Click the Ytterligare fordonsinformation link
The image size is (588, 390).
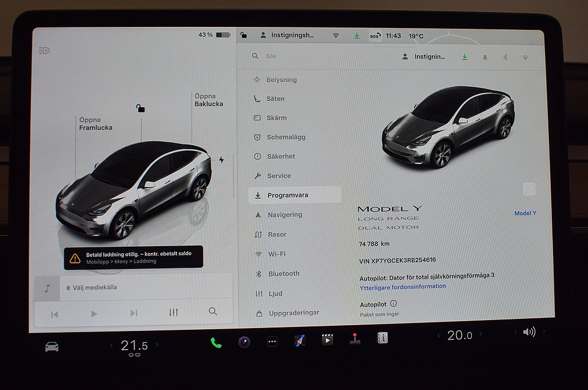[403, 286]
